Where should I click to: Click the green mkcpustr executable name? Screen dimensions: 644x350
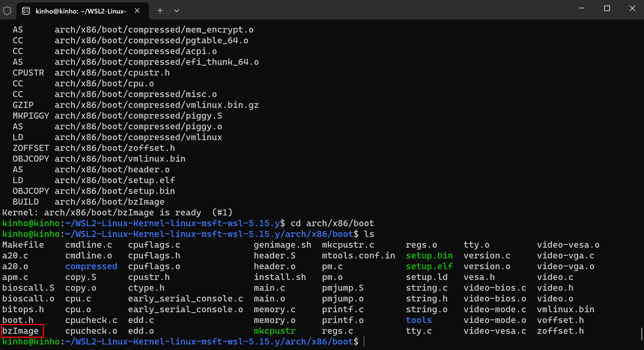pos(275,331)
